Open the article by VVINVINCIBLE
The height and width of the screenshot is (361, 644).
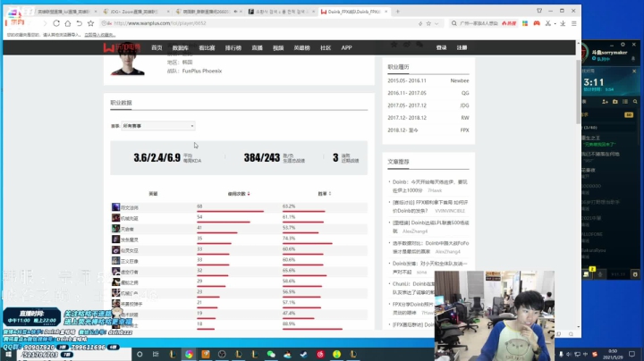tap(429, 206)
